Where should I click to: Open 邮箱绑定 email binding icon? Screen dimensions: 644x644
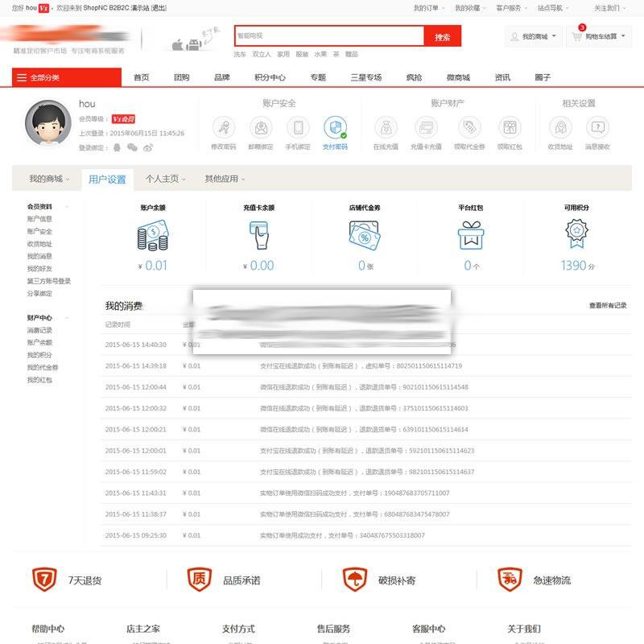click(x=260, y=128)
